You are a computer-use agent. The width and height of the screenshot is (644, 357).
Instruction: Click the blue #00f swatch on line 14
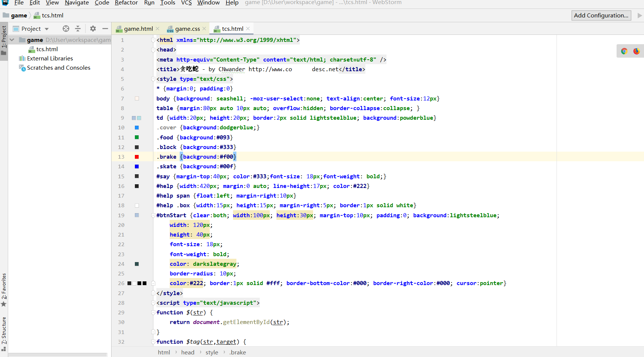point(137,166)
